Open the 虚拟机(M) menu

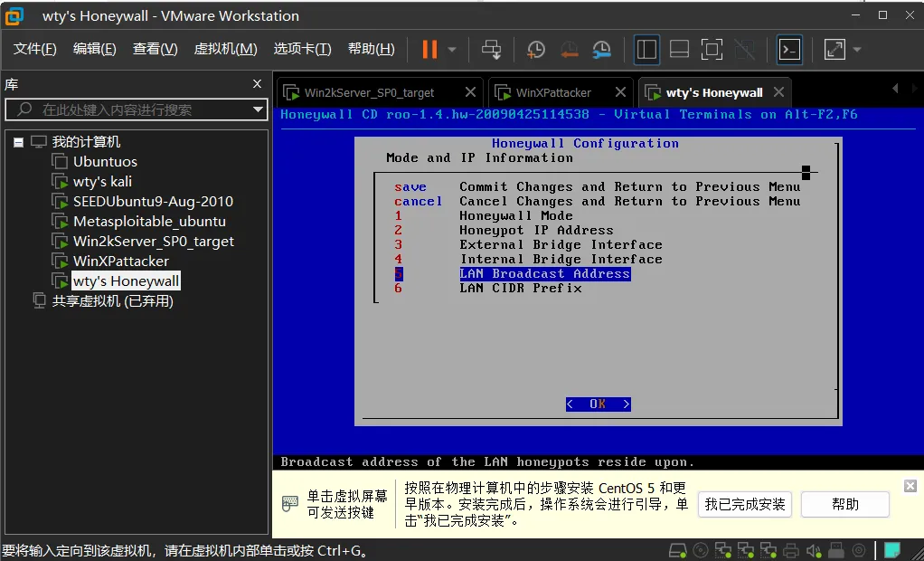coord(226,49)
